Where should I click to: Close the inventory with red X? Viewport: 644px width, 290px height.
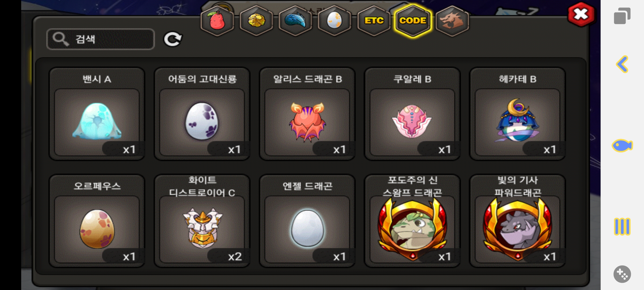[581, 15]
